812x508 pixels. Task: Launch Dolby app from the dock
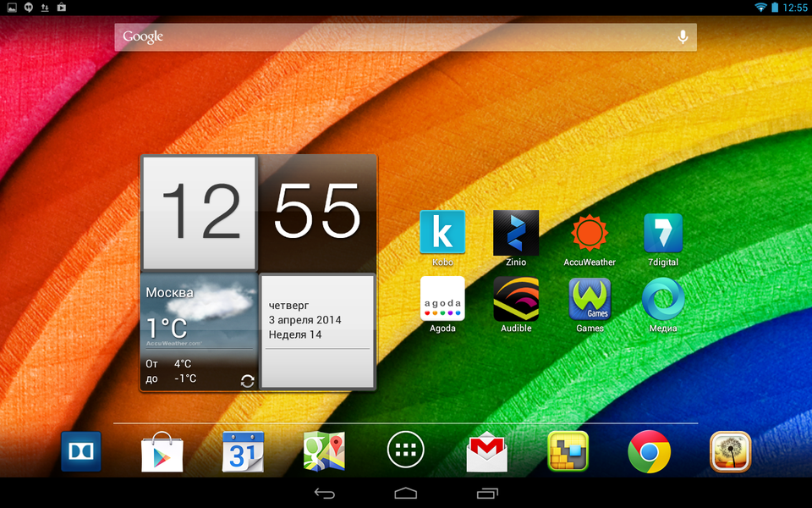pyautogui.click(x=81, y=451)
